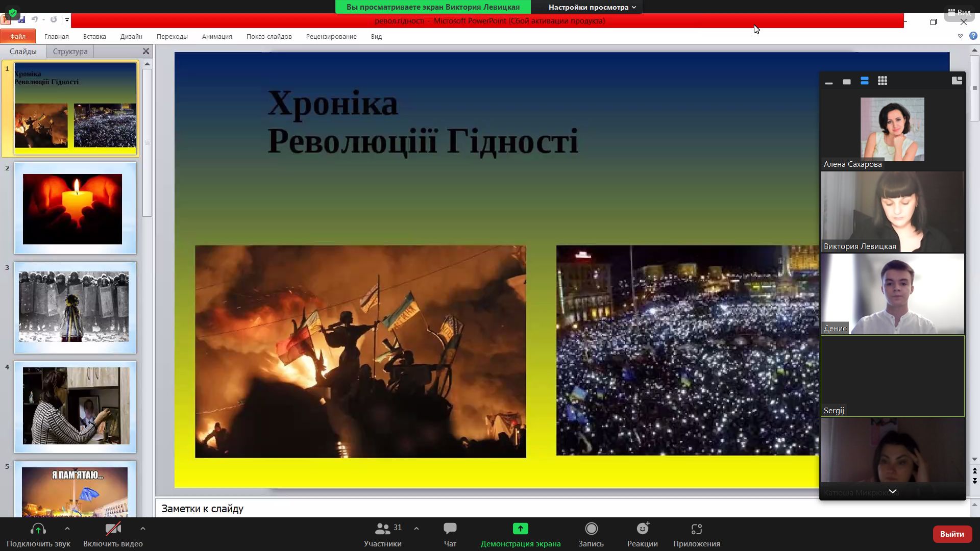Minimize the video panel with dash icon
This screenshot has width=980, height=551.
coord(829,82)
